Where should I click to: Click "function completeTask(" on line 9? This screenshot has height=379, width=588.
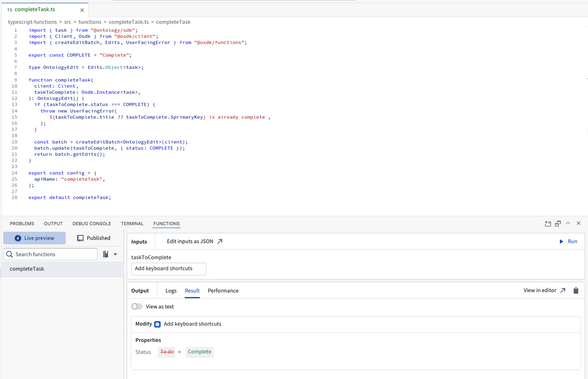(x=61, y=80)
